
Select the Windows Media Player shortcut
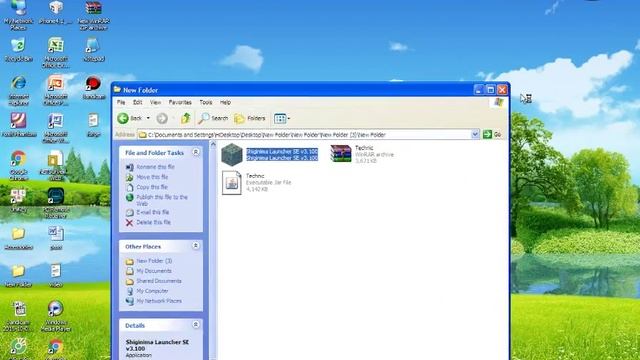point(56,316)
